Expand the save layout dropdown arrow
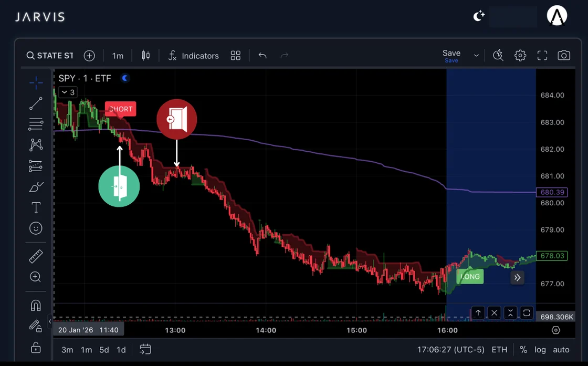This screenshot has width=588, height=366. click(476, 56)
